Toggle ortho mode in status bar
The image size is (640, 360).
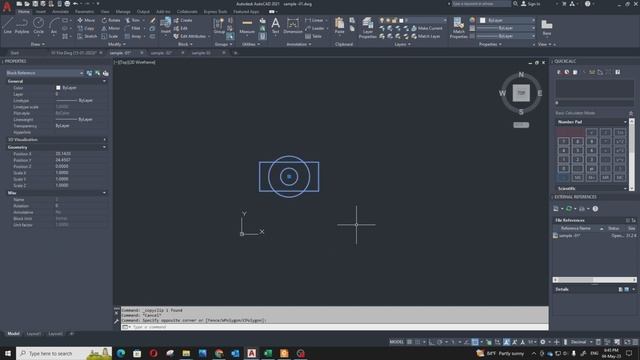point(431,342)
